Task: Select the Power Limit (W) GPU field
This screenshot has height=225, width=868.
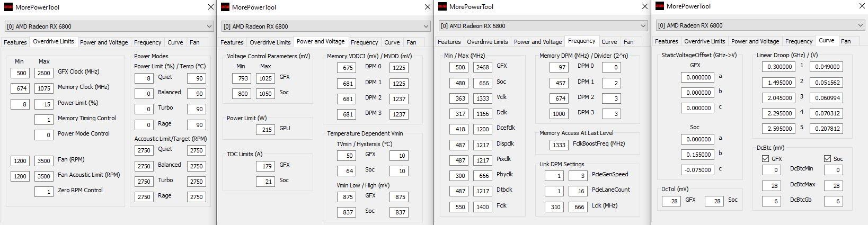Action: (265, 130)
